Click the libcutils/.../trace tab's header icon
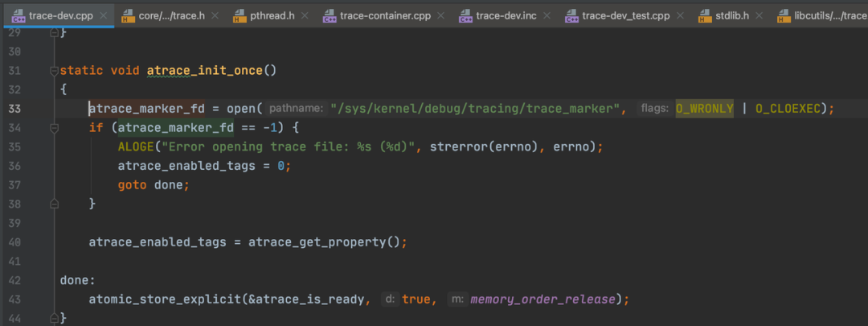 pyautogui.click(x=783, y=15)
